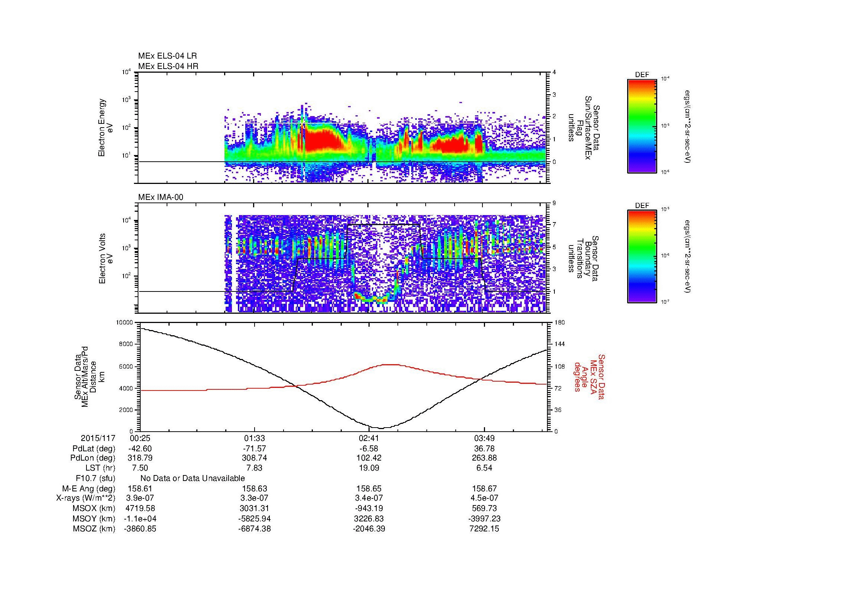Click the 'M-E Ang (deg)' row label

click(89, 489)
